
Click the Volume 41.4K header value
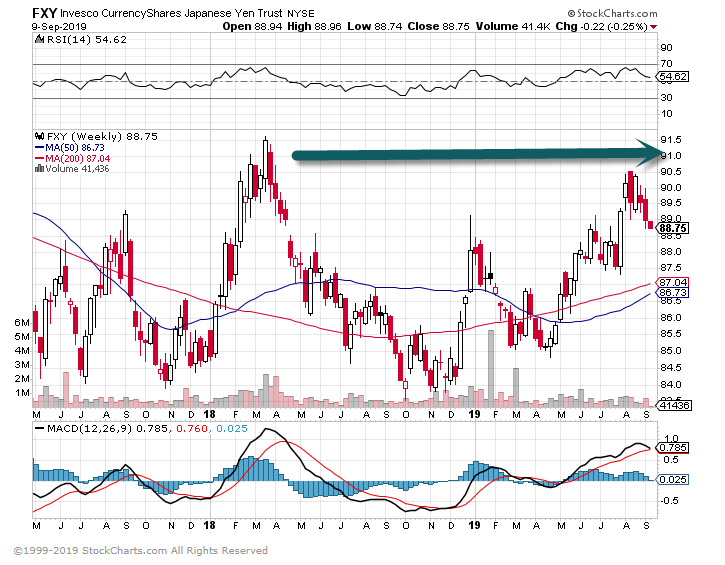[x=513, y=26]
